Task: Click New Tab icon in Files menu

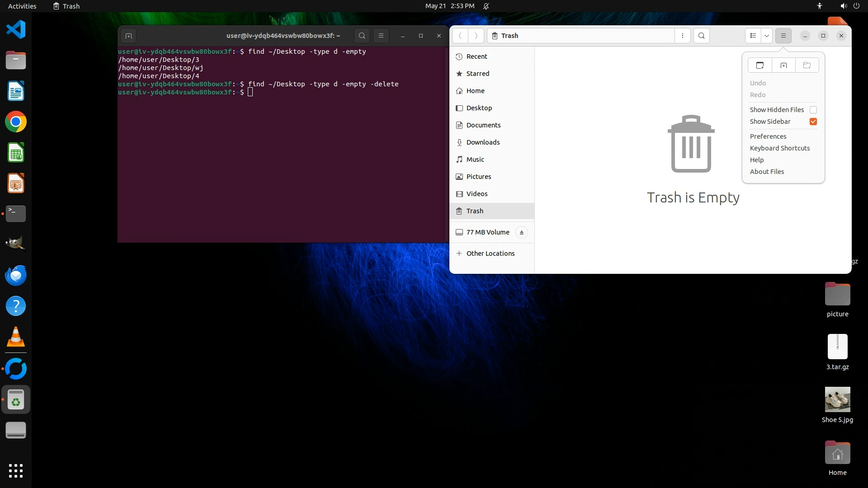Action: pyautogui.click(x=783, y=66)
